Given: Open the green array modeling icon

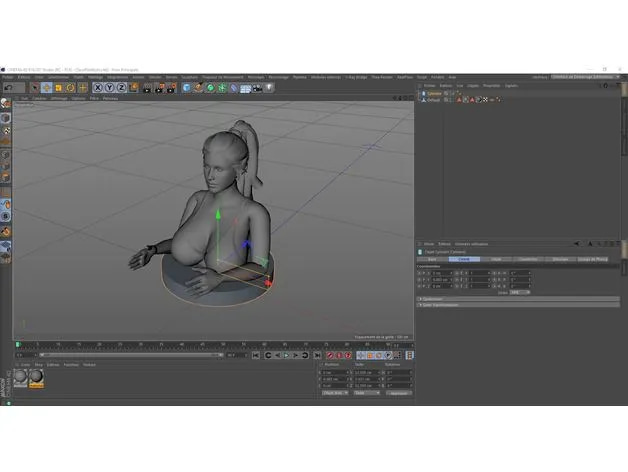Looking at the screenshot, I should click(222, 88).
